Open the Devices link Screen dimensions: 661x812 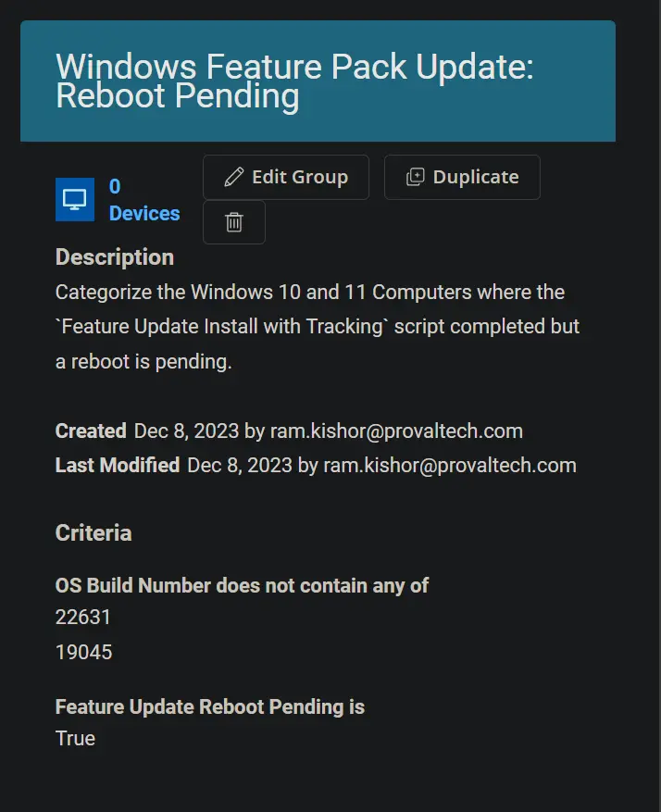click(144, 213)
